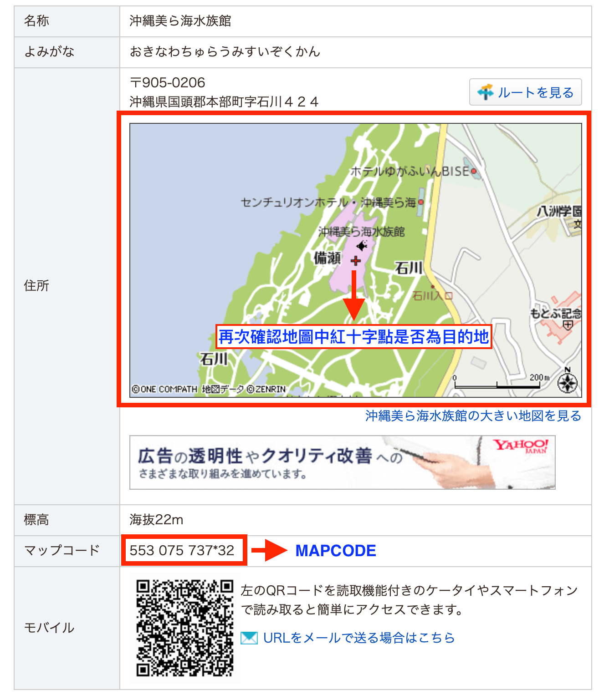
Task: Click the name value 沖縄美ら海水族館
Action: 180,21
